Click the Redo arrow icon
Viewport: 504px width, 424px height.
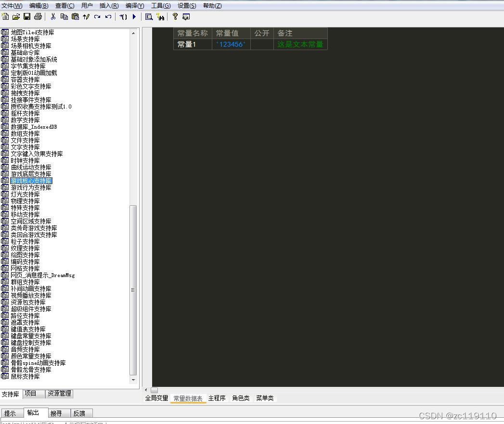pos(97,17)
